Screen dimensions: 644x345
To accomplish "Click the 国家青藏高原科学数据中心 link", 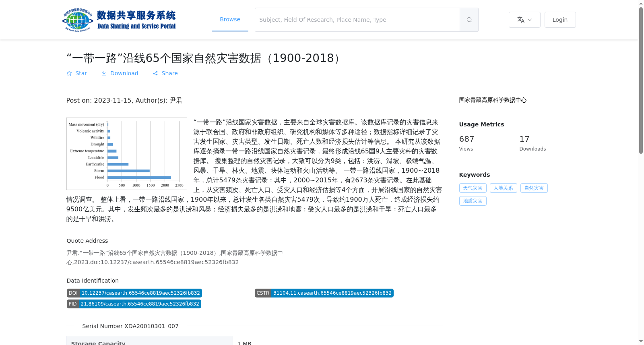I will pos(493,100).
